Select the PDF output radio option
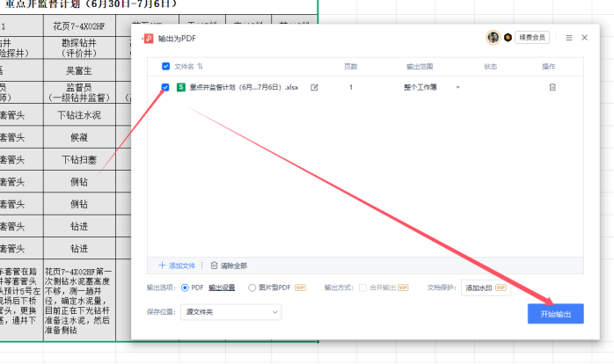 (x=185, y=288)
